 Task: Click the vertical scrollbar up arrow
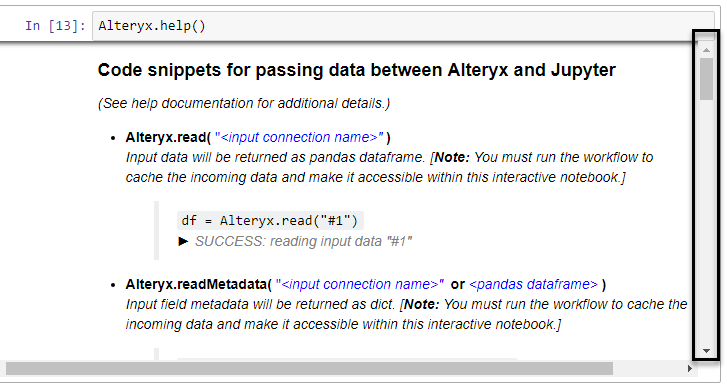pos(706,50)
